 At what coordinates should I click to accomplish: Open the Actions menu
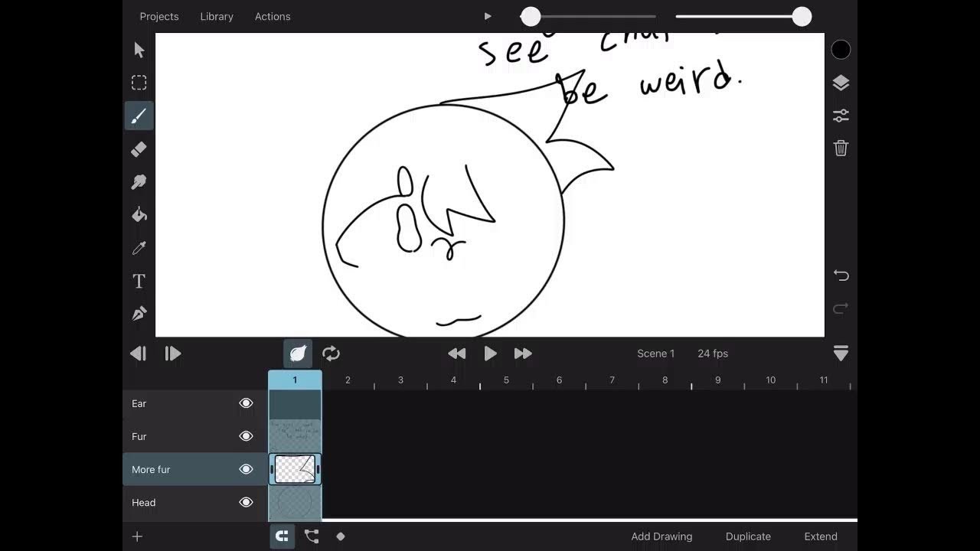pos(273,16)
